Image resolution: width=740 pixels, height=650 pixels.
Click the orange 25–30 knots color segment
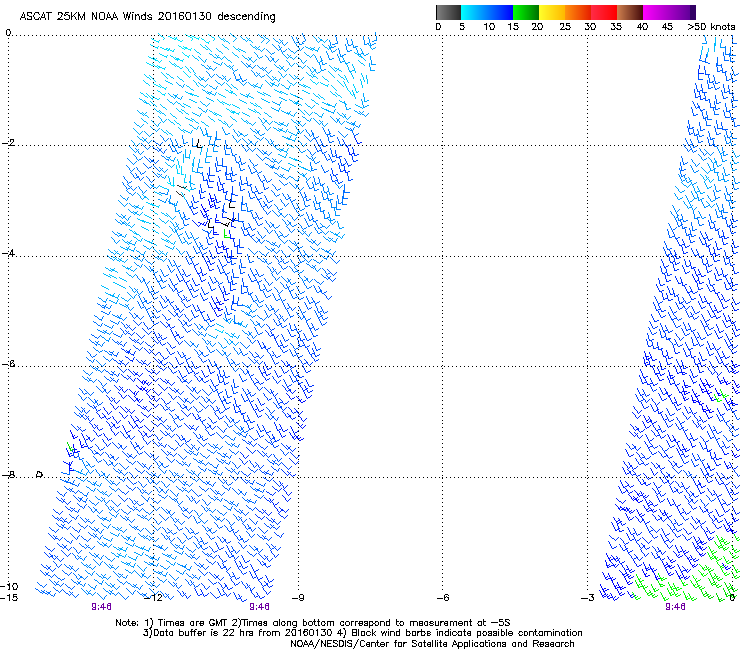point(578,12)
